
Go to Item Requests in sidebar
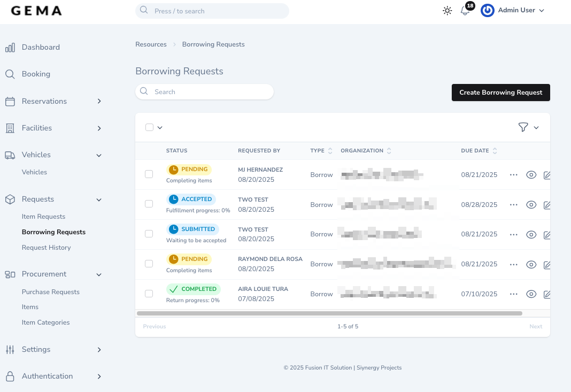tap(43, 217)
